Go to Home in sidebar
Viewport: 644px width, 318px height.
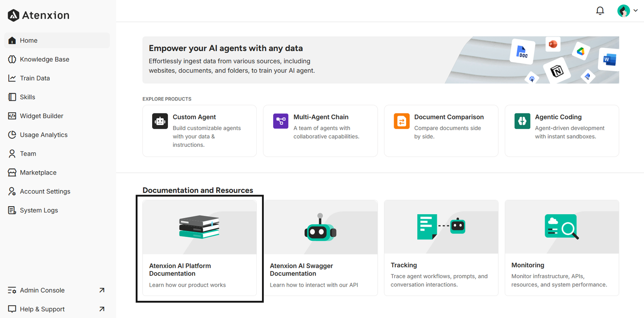pos(57,40)
